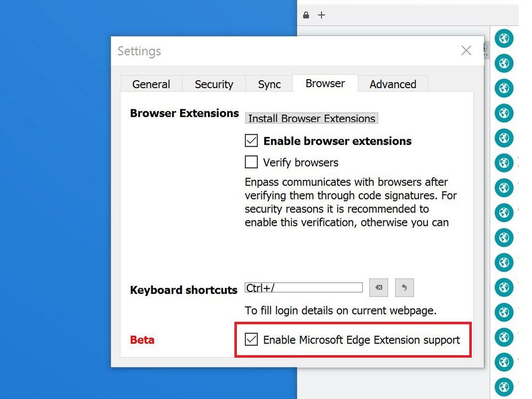Enable the Verify browsers option
This screenshot has height=399, width=532.
click(251, 162)
